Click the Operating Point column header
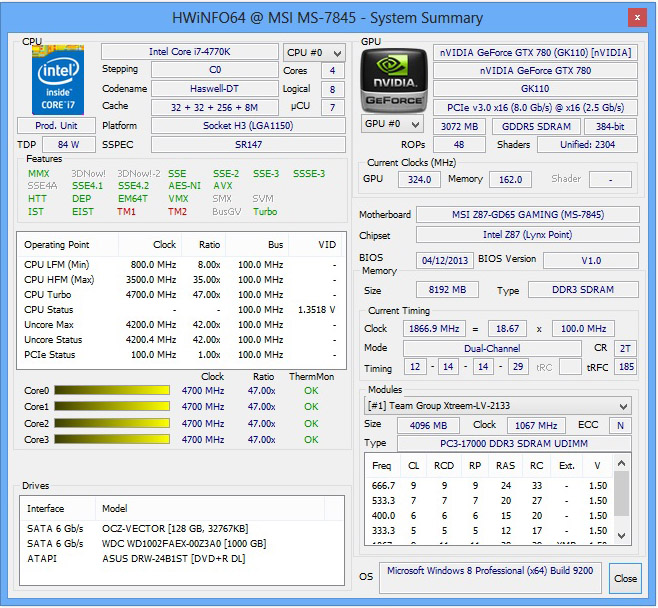This screenshot has height=608, width=658. pos(68,245)
